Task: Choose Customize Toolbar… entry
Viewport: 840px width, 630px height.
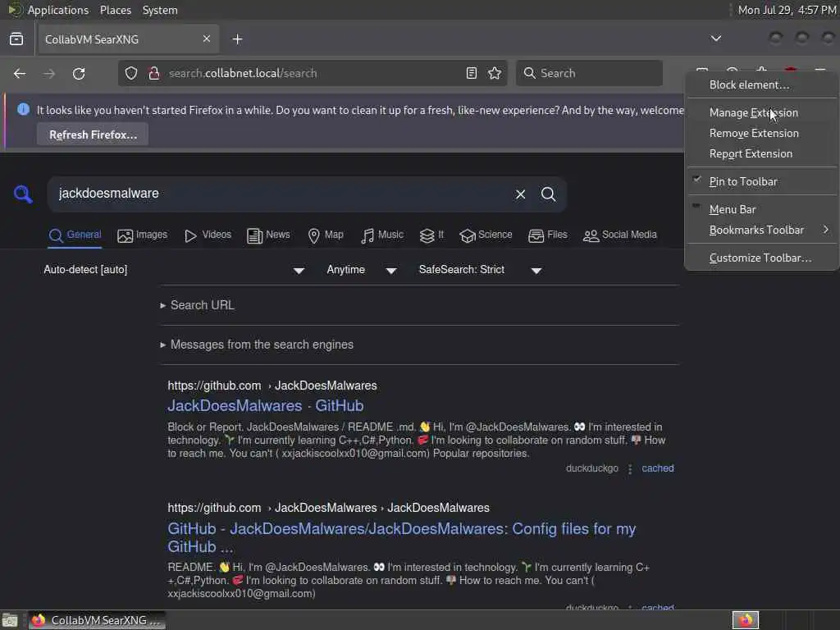Action: coord(761,258)
